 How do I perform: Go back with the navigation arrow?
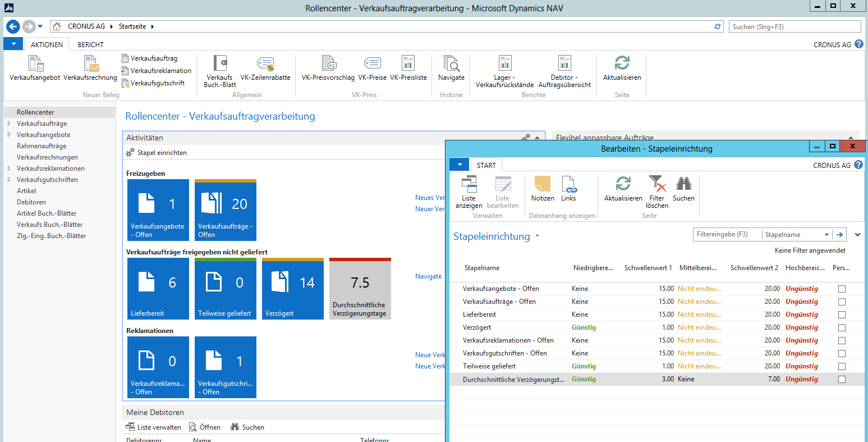click(x=13, y=26)
